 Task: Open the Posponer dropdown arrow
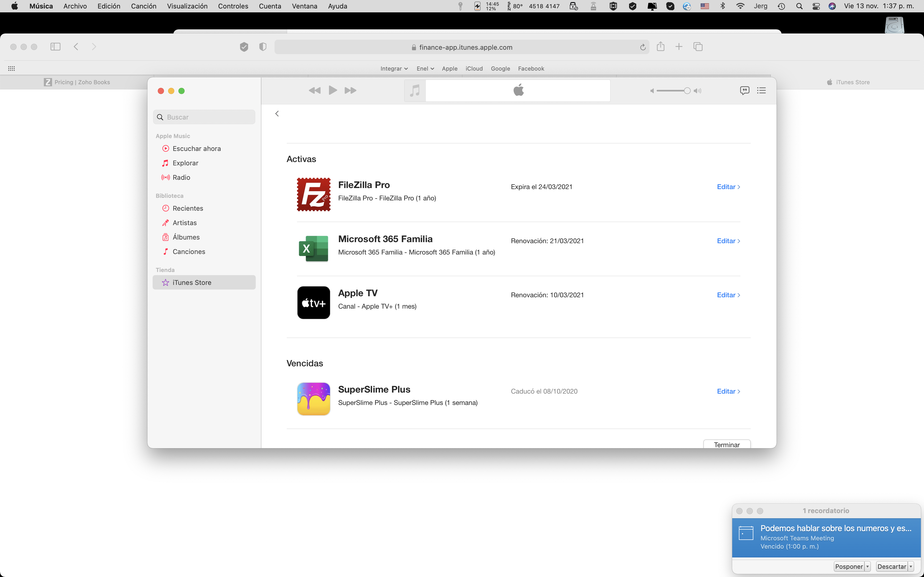coord(868,566)
